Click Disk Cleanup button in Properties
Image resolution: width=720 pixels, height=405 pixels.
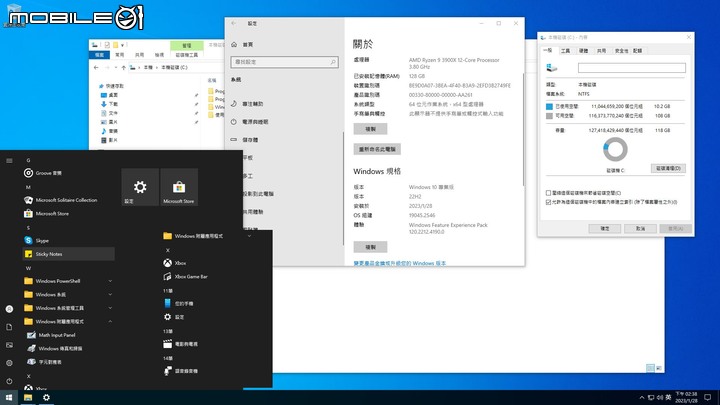668,169
